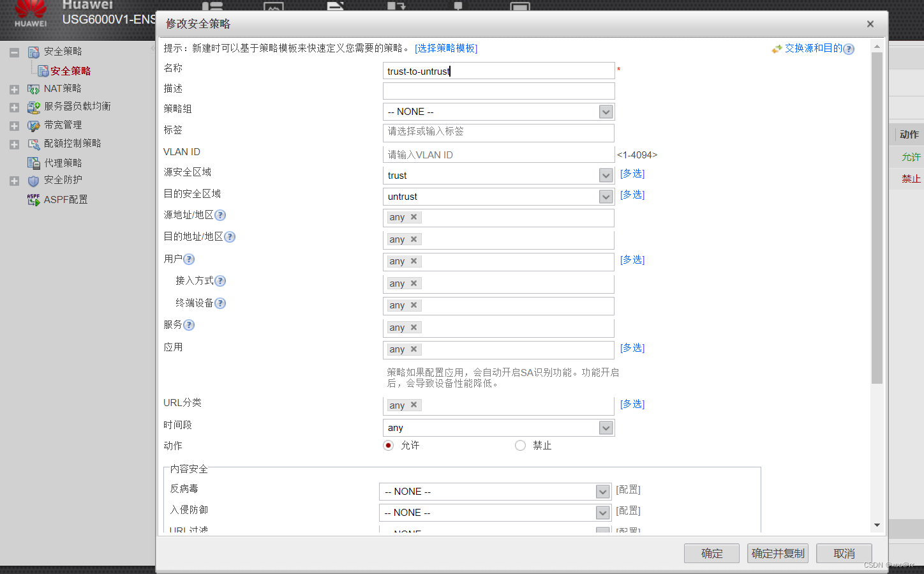This screenshot has height=574, width=924.
Task: Close the 修改安全策略 dialog
Action: click(870, 24)
